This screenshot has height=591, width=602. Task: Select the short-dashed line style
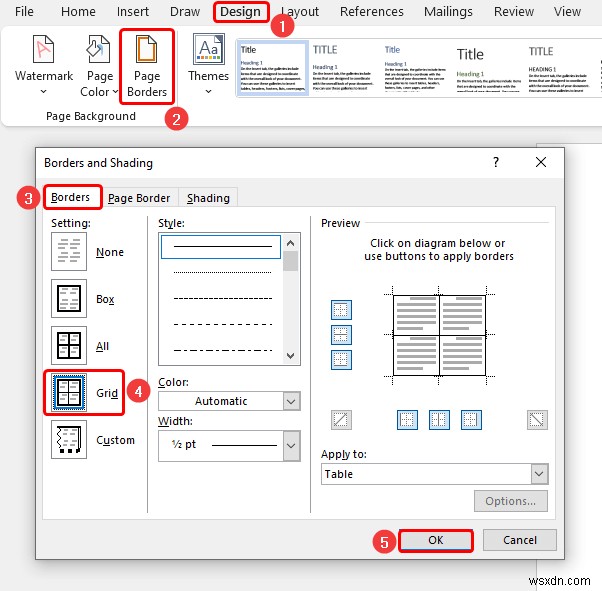(222, 298)
